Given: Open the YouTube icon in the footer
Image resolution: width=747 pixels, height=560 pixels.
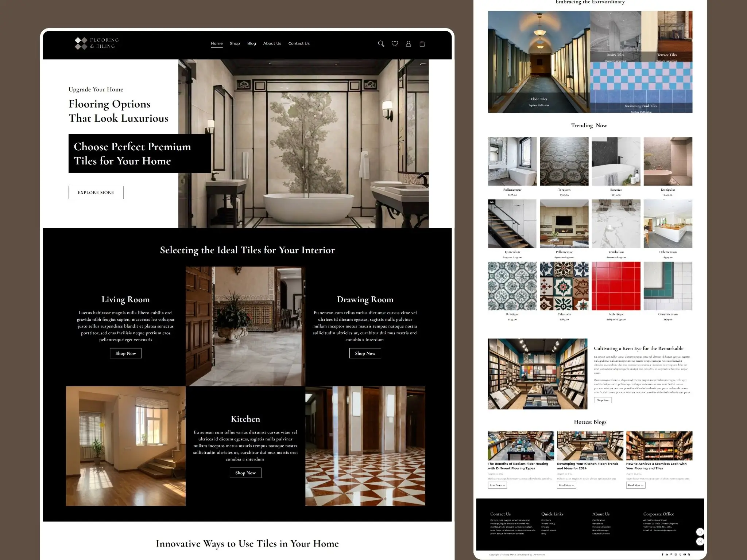Looking at the screenshot, I should point(685,555).
